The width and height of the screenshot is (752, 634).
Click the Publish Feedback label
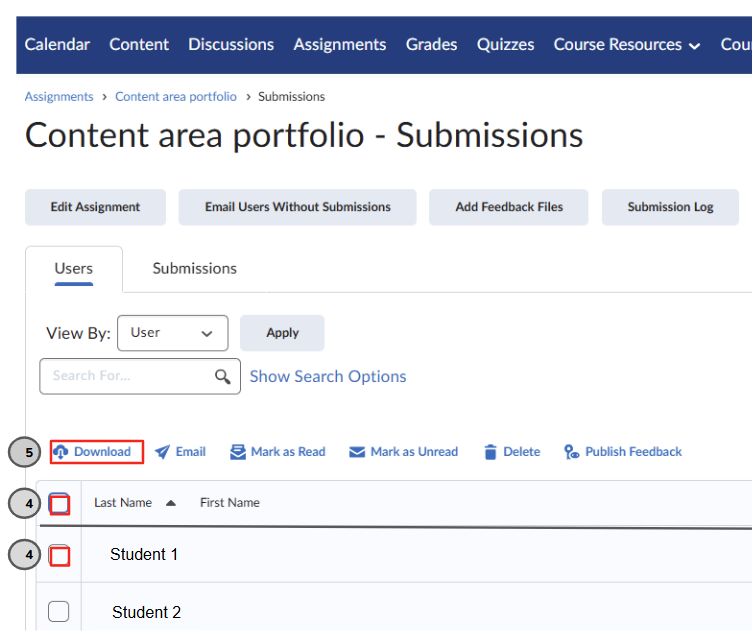point(634,452)
